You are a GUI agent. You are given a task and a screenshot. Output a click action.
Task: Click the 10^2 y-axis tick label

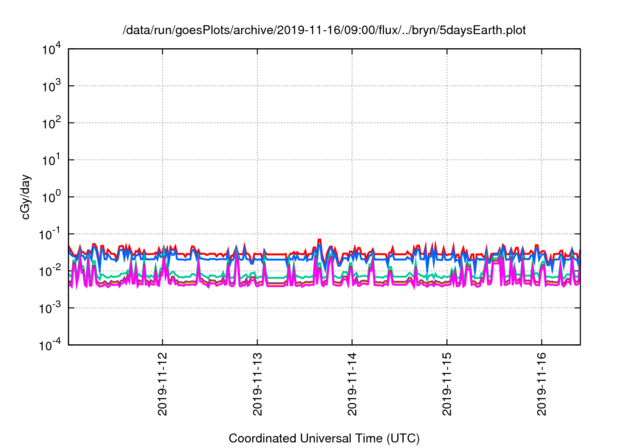pos(50,123)
